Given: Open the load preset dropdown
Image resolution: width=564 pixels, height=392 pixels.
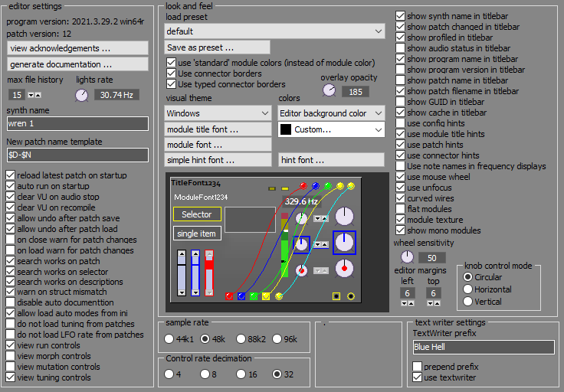Looking at the screenshot, I should [x=274, y=31].
